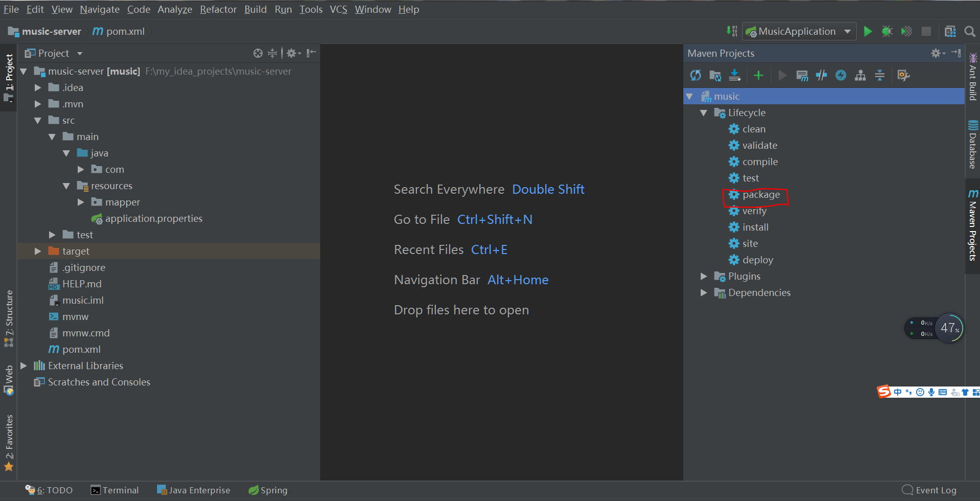Execute Maven goal icon

pyautogui.click(x=802, y=76)
